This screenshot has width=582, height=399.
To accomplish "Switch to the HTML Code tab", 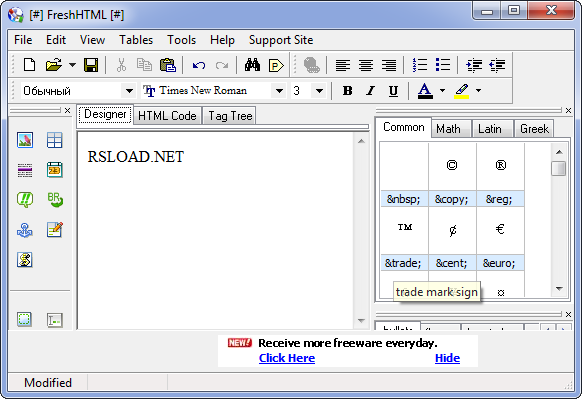I will (x=167, y=116).
